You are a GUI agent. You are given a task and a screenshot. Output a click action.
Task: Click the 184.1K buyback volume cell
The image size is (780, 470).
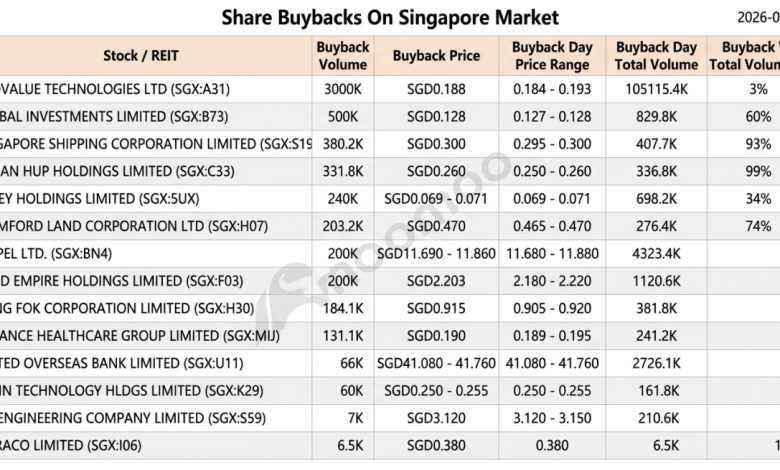(343, 308)
